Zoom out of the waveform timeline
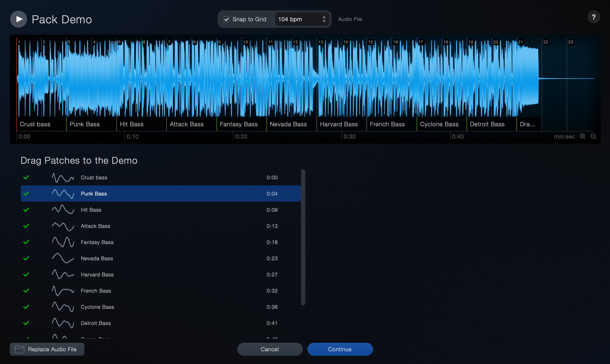This screenshot has height=364, width=610. (x=593, y=136)
